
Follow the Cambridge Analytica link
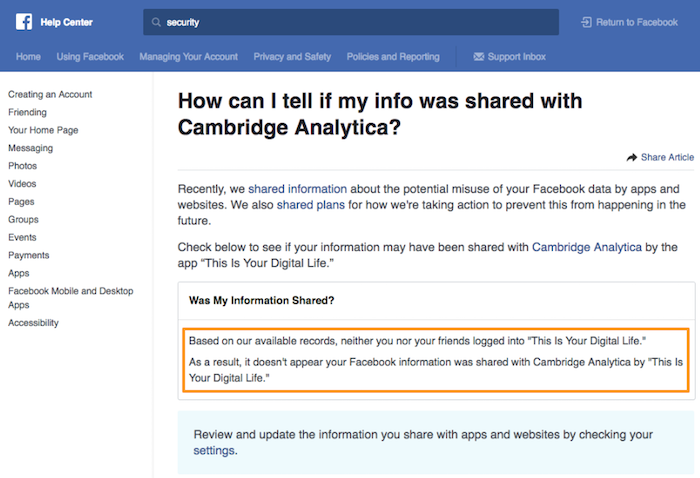(x=587, y=247)
